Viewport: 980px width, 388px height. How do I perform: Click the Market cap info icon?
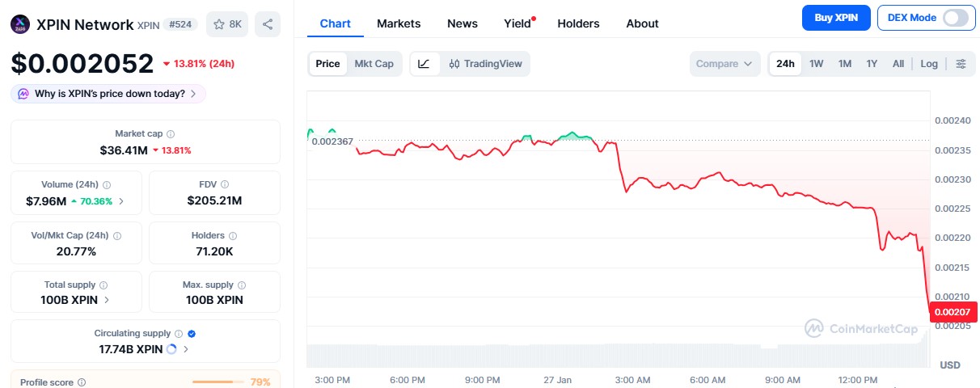171,134
